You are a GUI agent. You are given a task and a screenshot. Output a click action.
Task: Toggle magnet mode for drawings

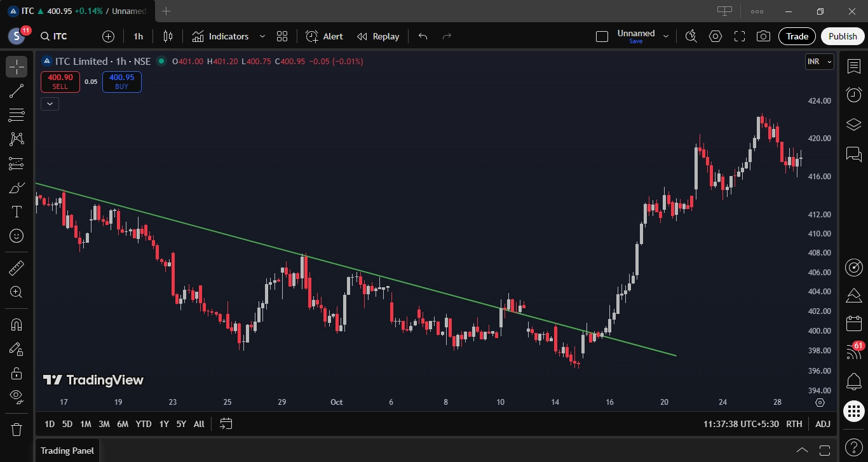[17, 325]
